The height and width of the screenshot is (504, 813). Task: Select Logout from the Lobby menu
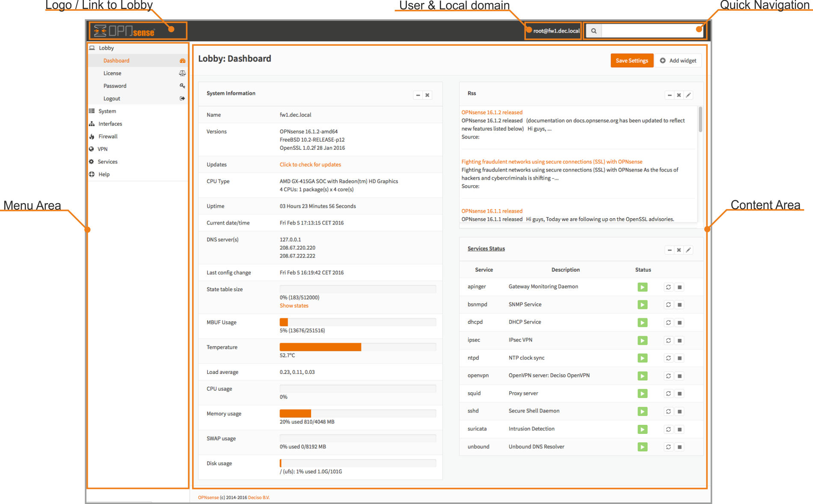(x=138, y=98)
